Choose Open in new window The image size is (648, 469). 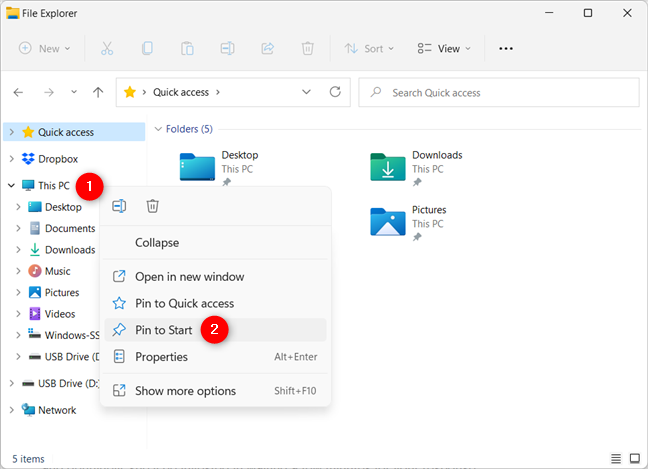(x=215, y=276)
